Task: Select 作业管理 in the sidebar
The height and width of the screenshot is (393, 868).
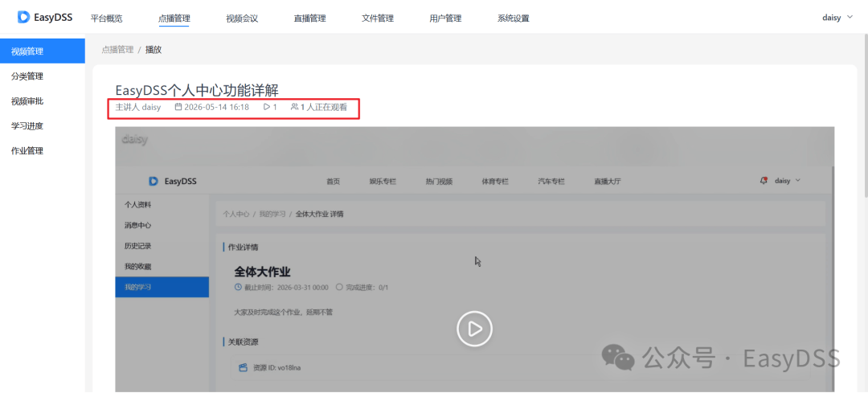Action: click(x=42, y=150)
